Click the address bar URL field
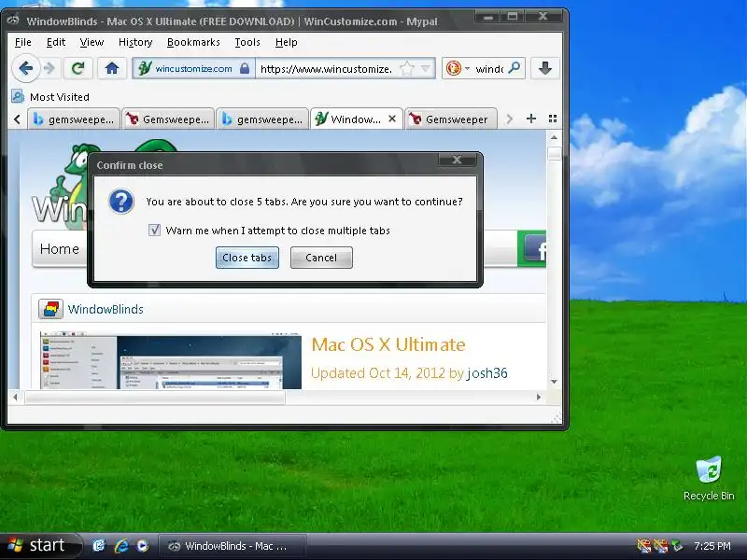 (x=328, y=68)
